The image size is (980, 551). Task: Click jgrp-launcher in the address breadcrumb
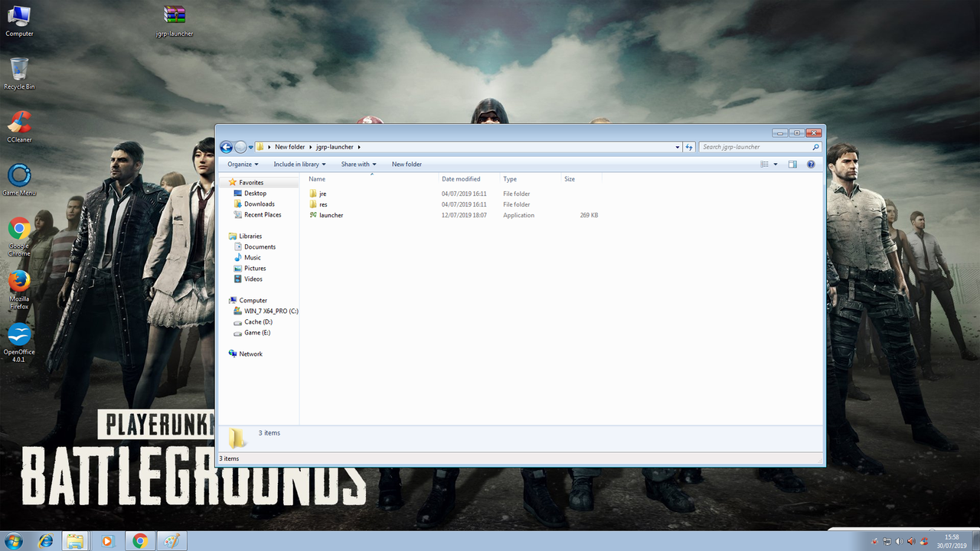[335, 147]
